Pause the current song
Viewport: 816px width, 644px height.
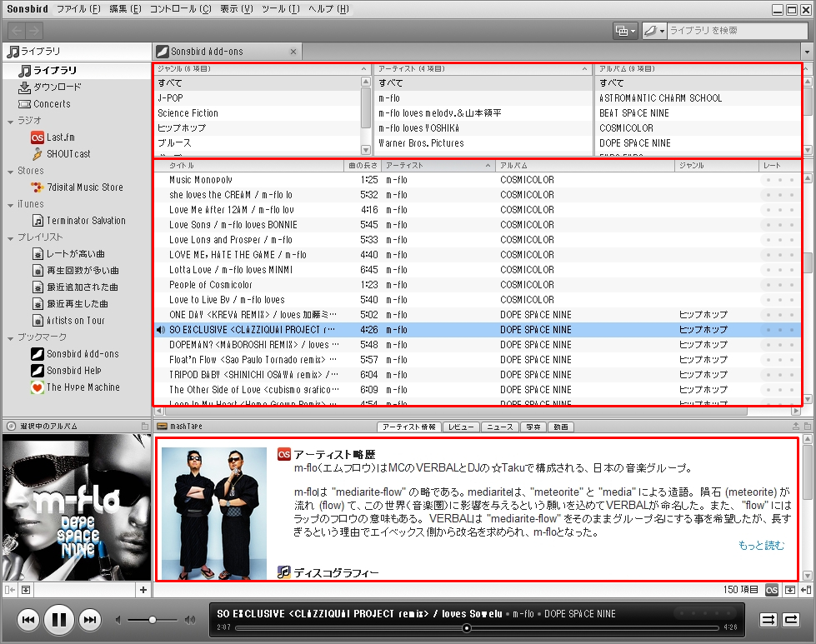tap(59, 620)
